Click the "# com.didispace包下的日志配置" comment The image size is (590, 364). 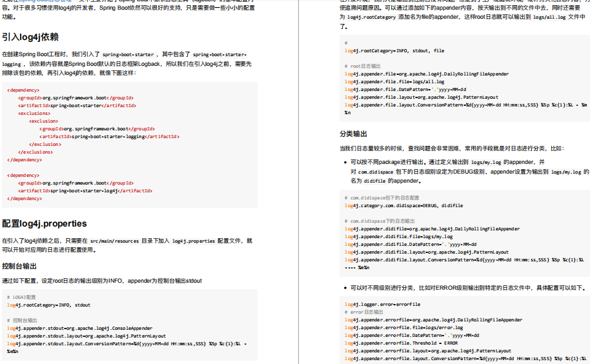[382, 197]
